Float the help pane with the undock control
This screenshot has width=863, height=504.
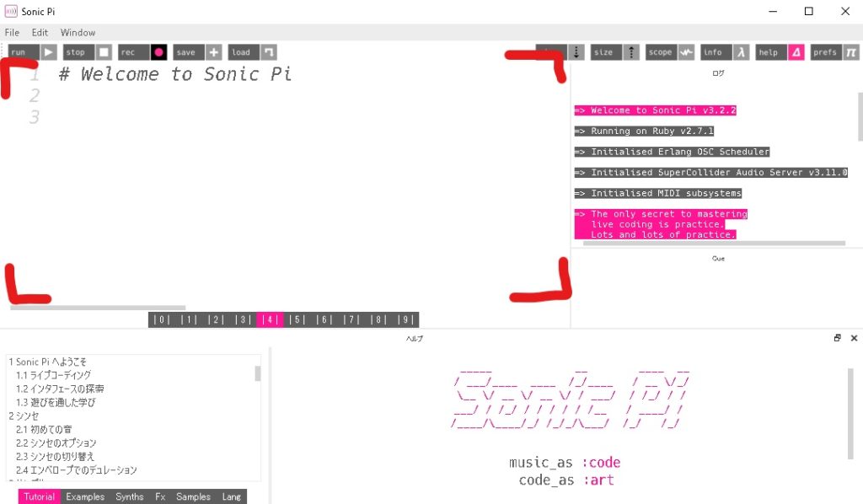[x=837, y=338]
